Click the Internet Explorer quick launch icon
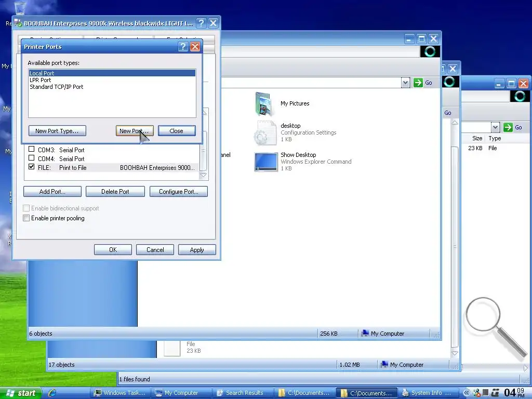This screenshot has width=532, height=399. (52, 393)
